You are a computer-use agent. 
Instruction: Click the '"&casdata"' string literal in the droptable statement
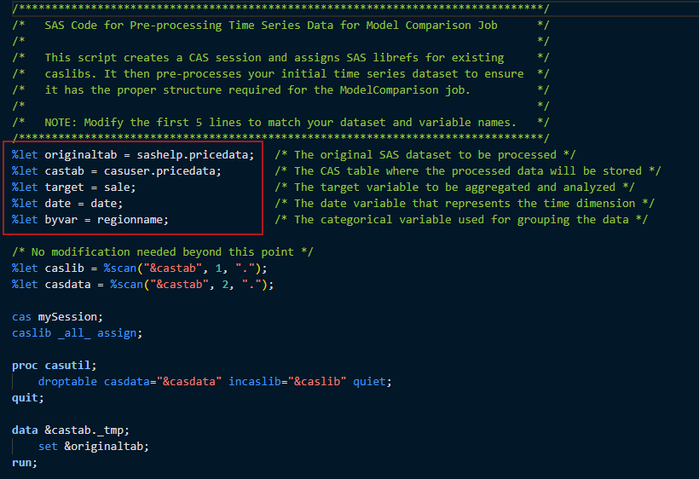pyautogui.click(x=189, y=381)
